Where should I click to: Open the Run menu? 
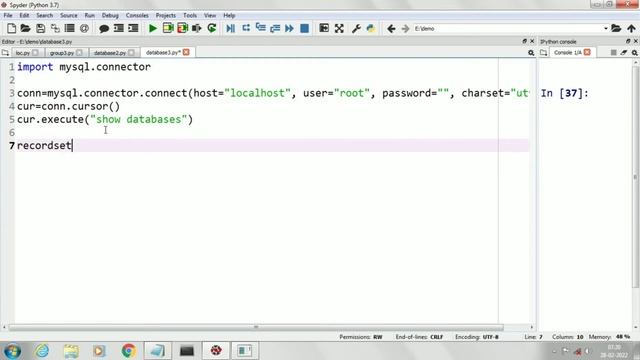pos(90,16)
